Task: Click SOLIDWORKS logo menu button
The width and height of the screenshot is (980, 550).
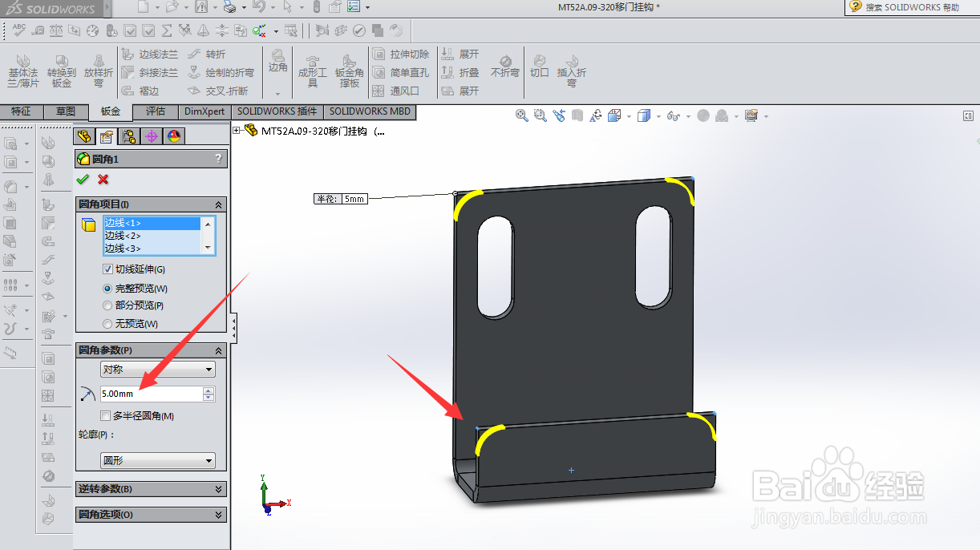Action: coord(50,9)
